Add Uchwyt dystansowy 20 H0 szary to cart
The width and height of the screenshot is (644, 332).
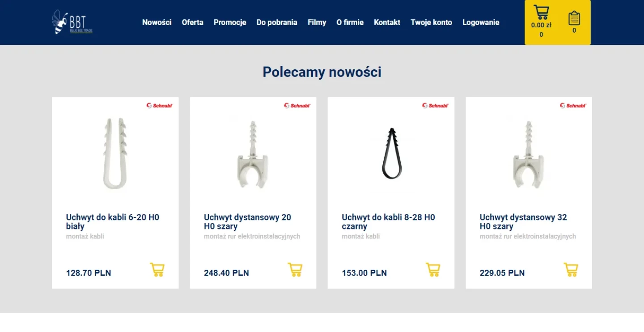tap(295, 270)
